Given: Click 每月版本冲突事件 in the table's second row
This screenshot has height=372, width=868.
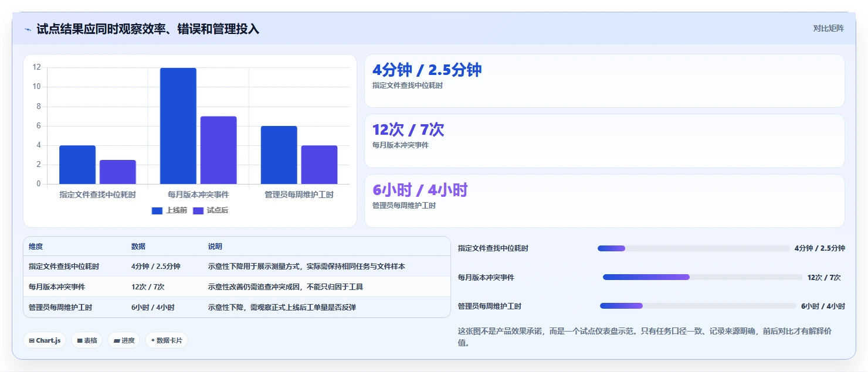Looking at the screenshot, I should click(57, 287).
